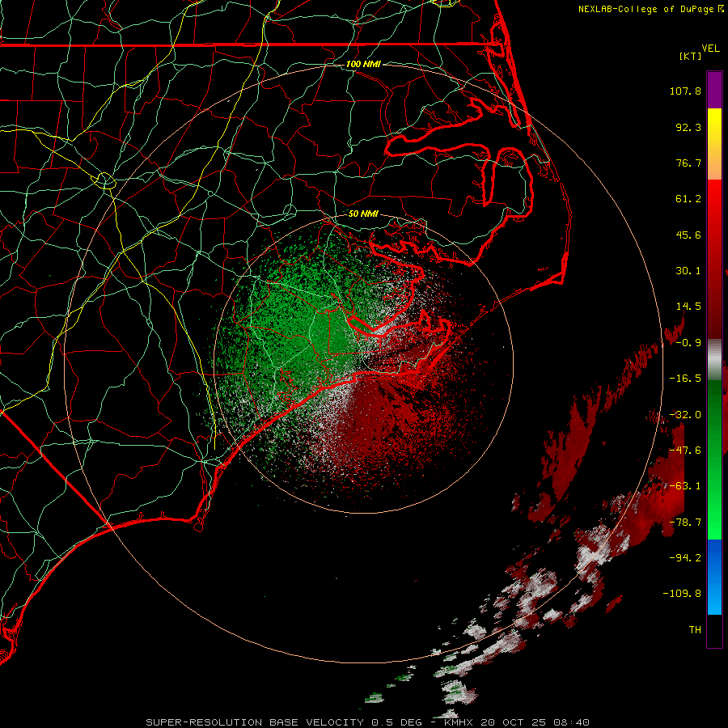Click the Super-Resolution Base Velocity caption
The image size is (728, 728).
coord(367,722)
